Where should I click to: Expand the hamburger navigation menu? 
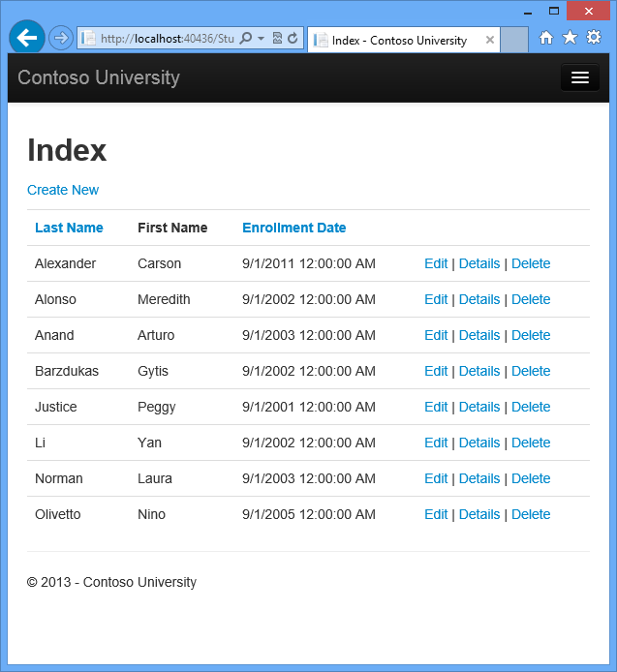pyautogui.click(x=579, y=77)
